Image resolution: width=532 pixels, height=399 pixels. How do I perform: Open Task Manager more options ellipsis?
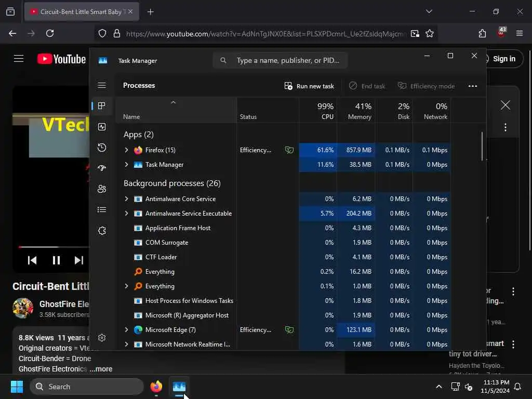473,86
